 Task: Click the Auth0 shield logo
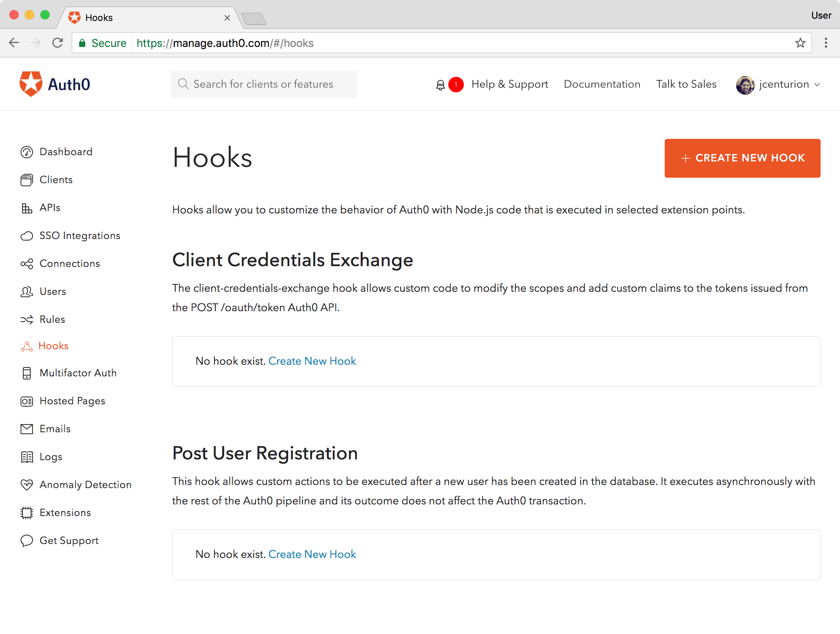(x=31, y=84)
